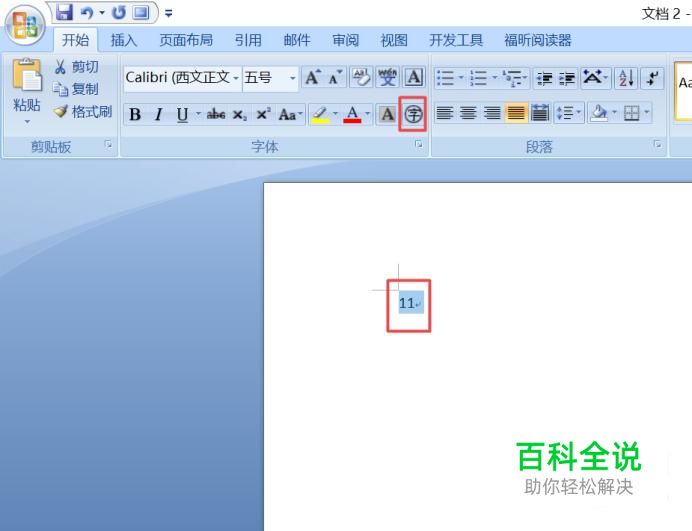Apply distributed alignment

point(540,113)
